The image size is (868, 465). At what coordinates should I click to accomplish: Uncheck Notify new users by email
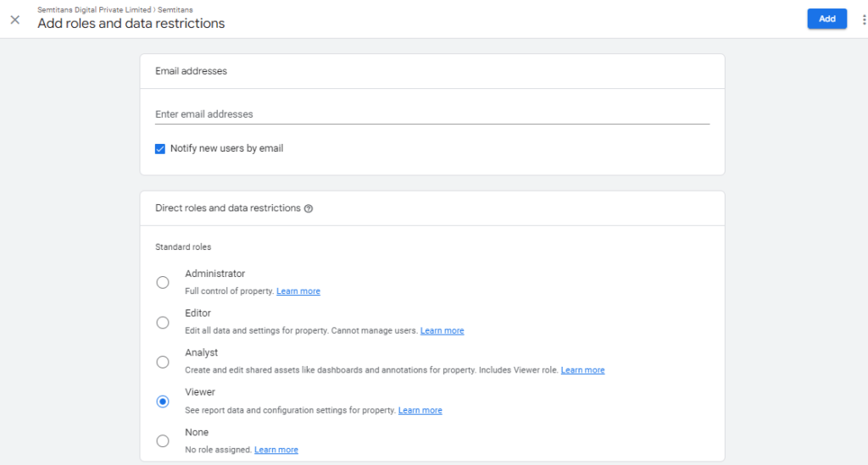[160, 149]
